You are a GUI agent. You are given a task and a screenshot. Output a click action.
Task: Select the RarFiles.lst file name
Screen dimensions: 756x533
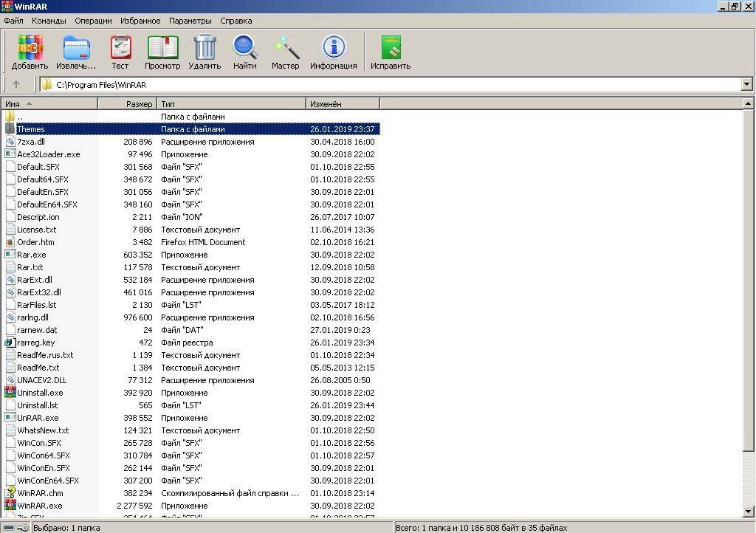coord(37,305)
